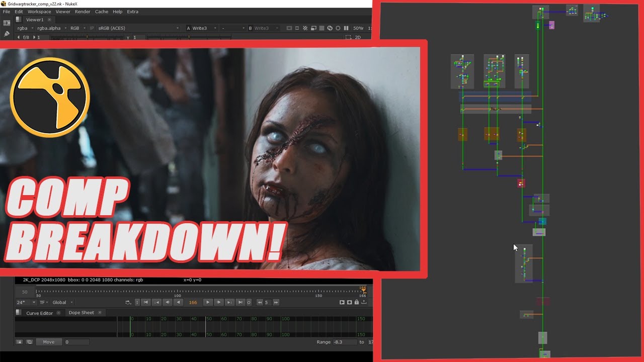Open the Extra menu
This screenshot has width=644, height=362.
[132, 12]
